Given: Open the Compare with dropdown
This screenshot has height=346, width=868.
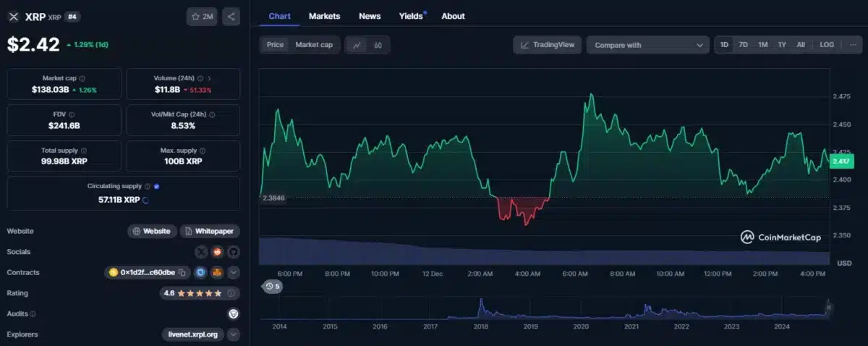Looking at the screenshot, I should coord(647,45).
